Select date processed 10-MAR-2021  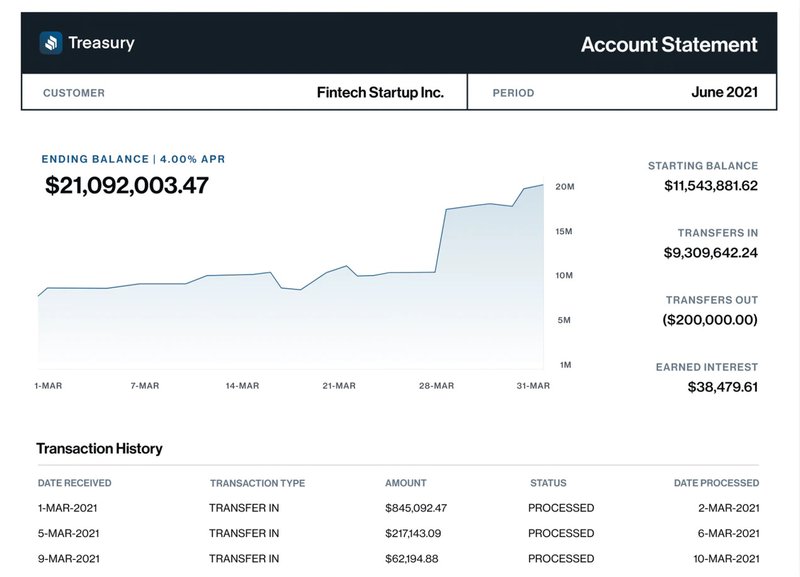[x=726, y=559]
